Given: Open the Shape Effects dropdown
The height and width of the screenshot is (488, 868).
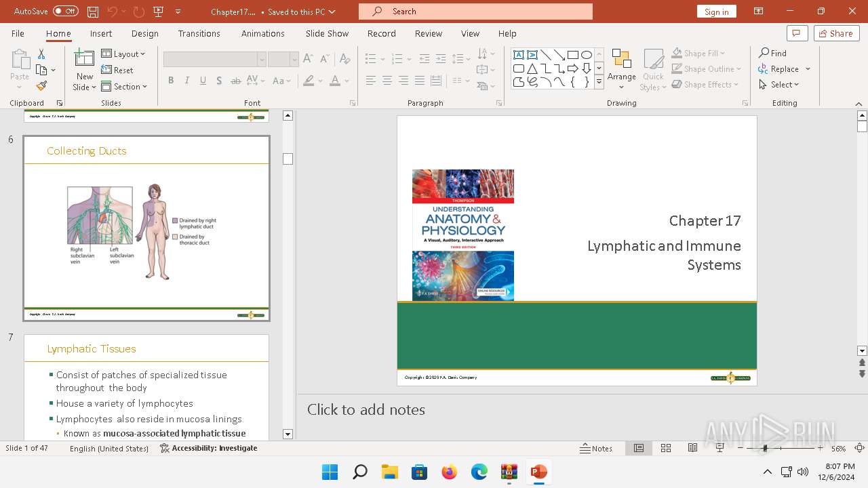Looking at the screenshot, I should pyautogui.click(x=705, y=85).
